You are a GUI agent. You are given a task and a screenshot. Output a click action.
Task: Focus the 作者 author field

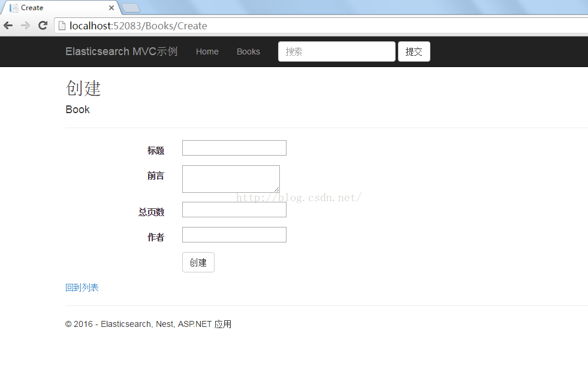(234, 235)
